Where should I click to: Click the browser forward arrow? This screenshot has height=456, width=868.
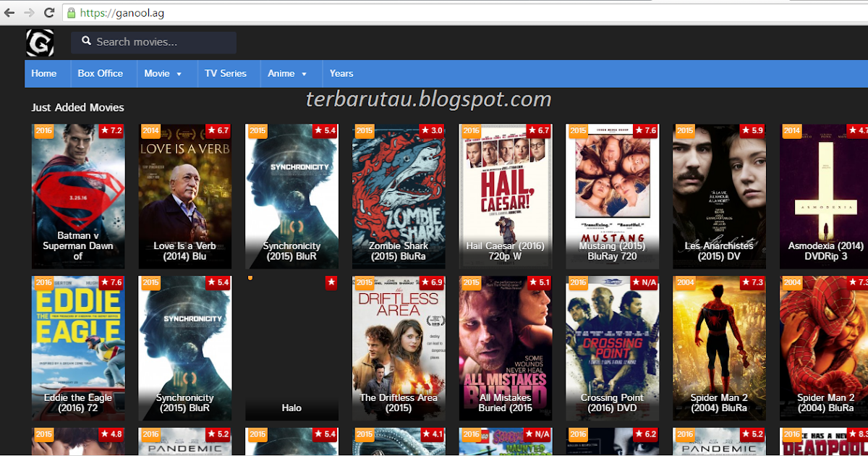click(x=29, y=13)
